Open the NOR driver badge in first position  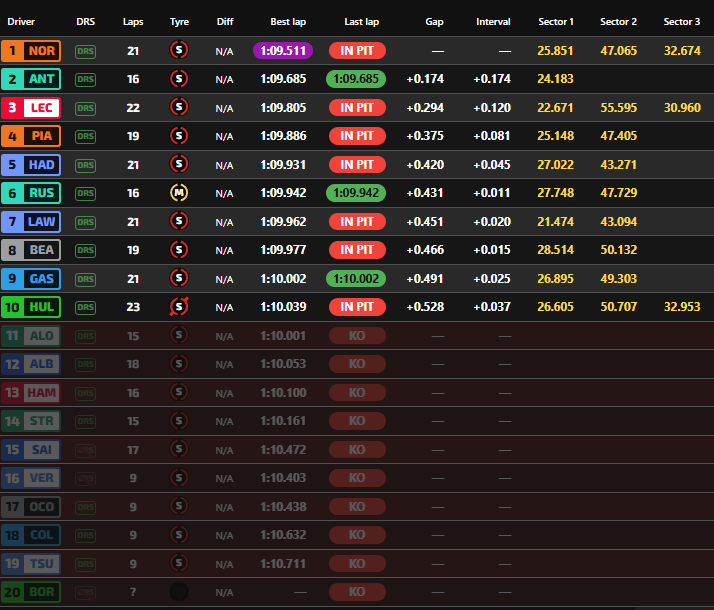coord(32,50)
